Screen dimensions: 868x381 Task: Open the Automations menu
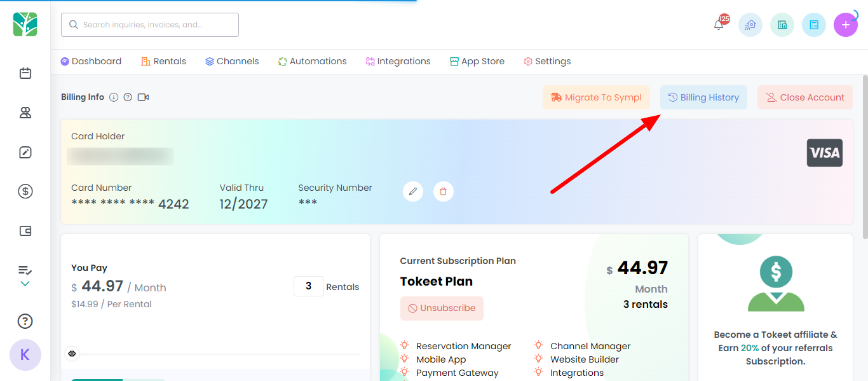pos(313,61)
